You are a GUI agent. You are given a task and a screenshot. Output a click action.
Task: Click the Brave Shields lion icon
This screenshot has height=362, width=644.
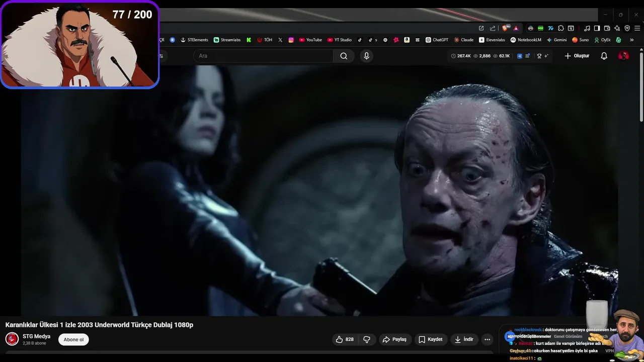[x=505, y=28]
